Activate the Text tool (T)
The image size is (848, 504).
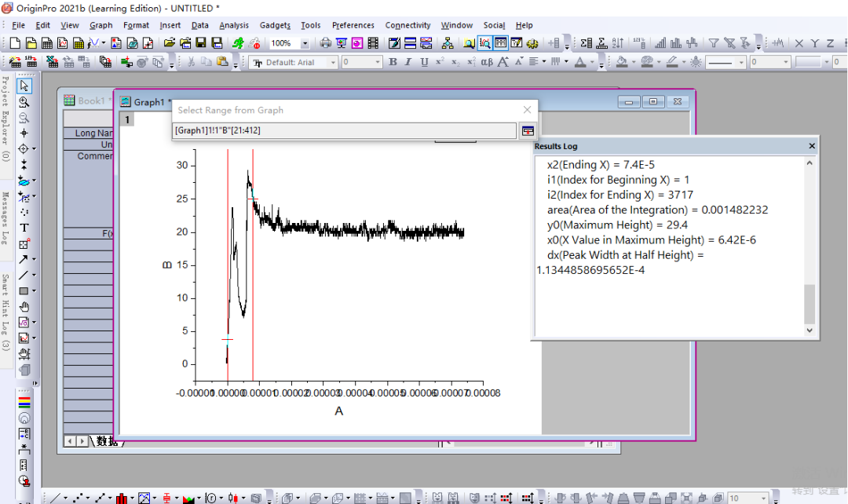pos(24,228)
